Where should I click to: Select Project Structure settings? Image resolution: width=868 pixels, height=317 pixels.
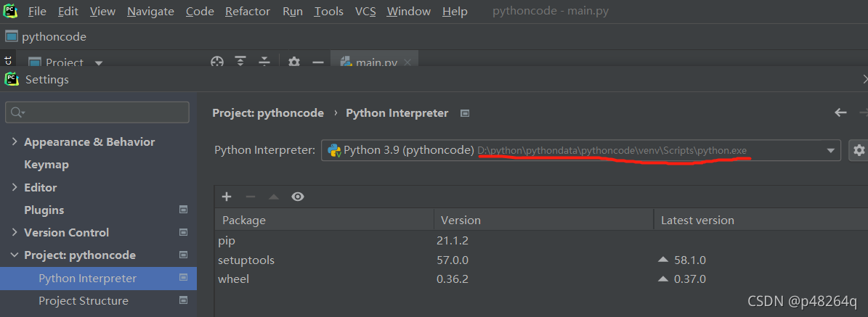coord(84,301)
